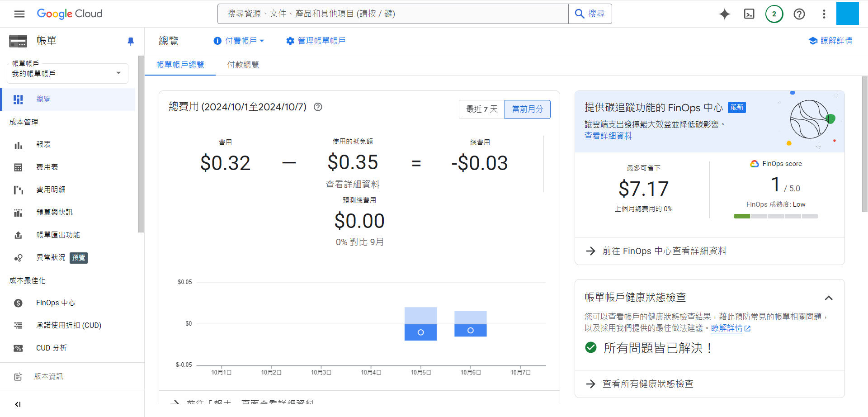Open notifications badge showing 2
The width and height of the screenshot is (868, 417).
point(774,14)
